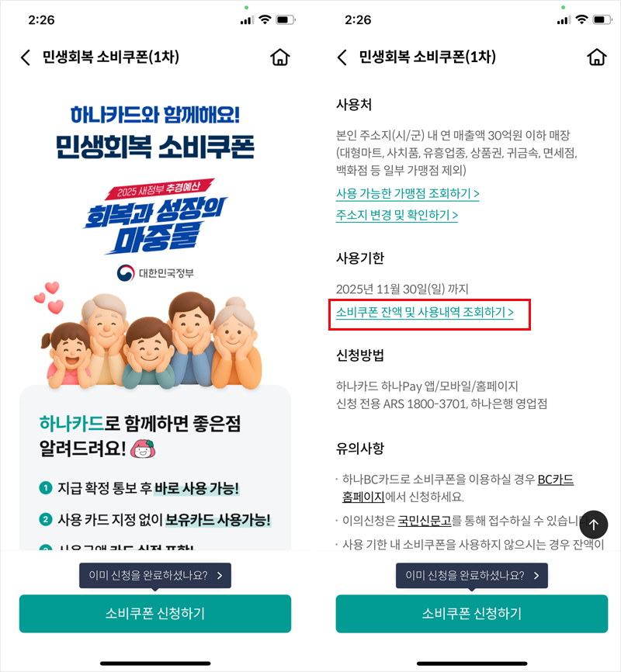Tap left 소비쿠폰 신청하기 button
The width and height of the screenshot is (621, 672).
[x=155, y=613]
